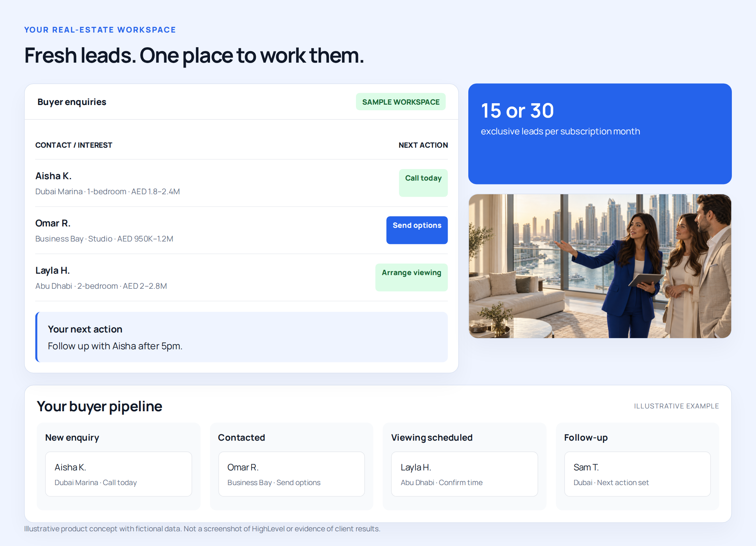
Task: Click the Follow-up column heading
Action: point(586,437)
